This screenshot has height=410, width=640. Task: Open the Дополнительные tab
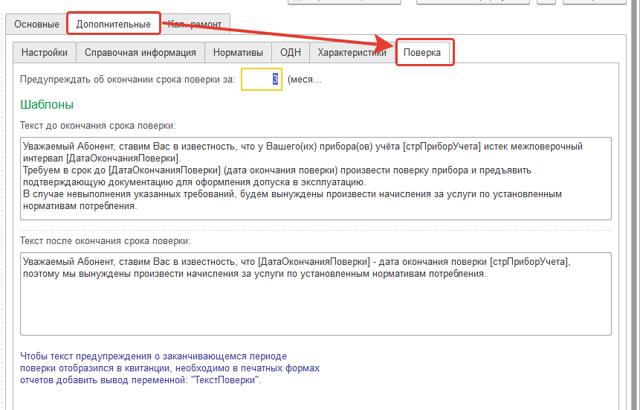(114, 23)
